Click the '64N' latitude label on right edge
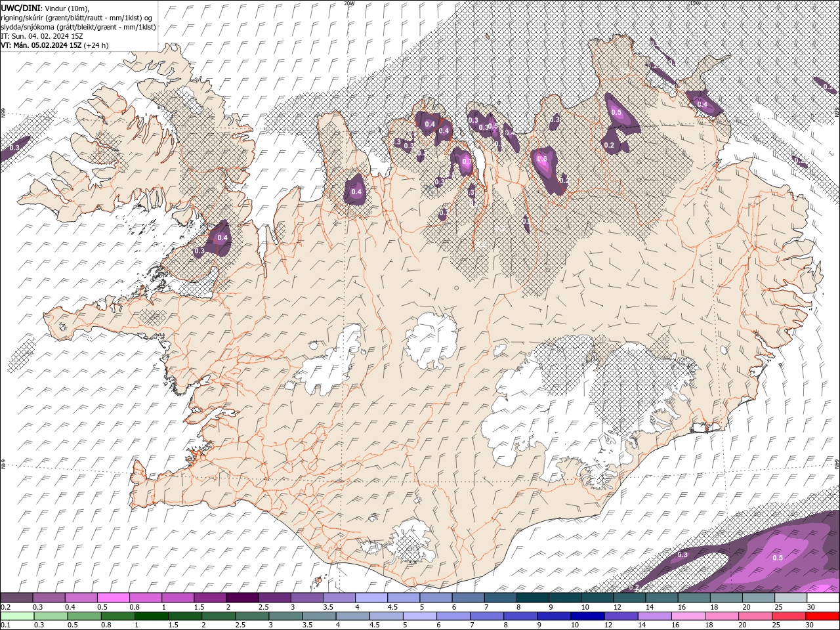The image size is (840, 630). 837,463
